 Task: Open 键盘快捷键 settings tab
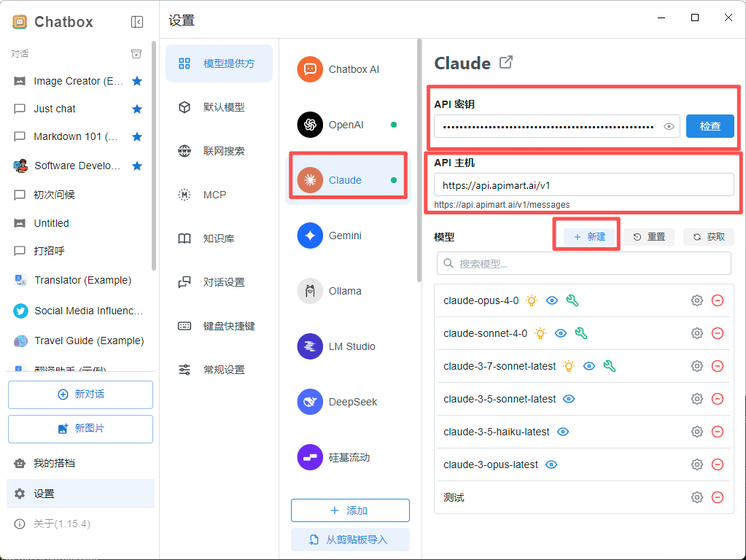[219, 326]
